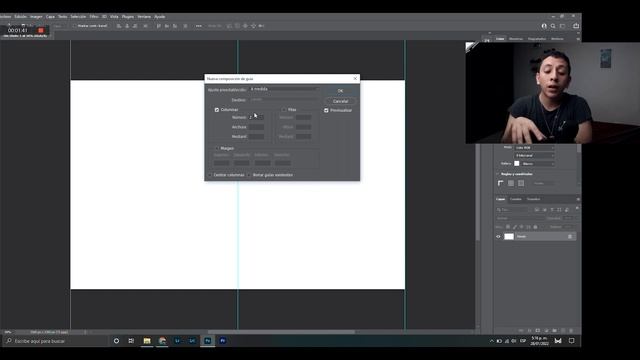Show guides icon in Properties panel

tap(521, 183)
